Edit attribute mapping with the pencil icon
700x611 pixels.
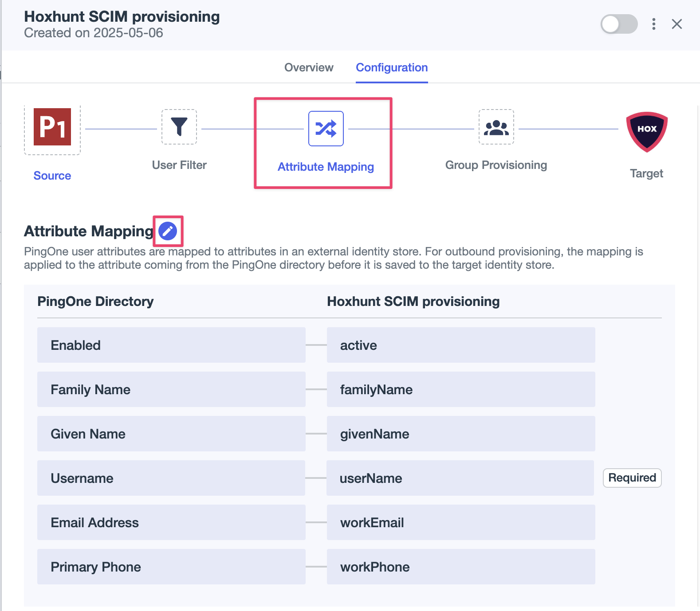[168, 231]
